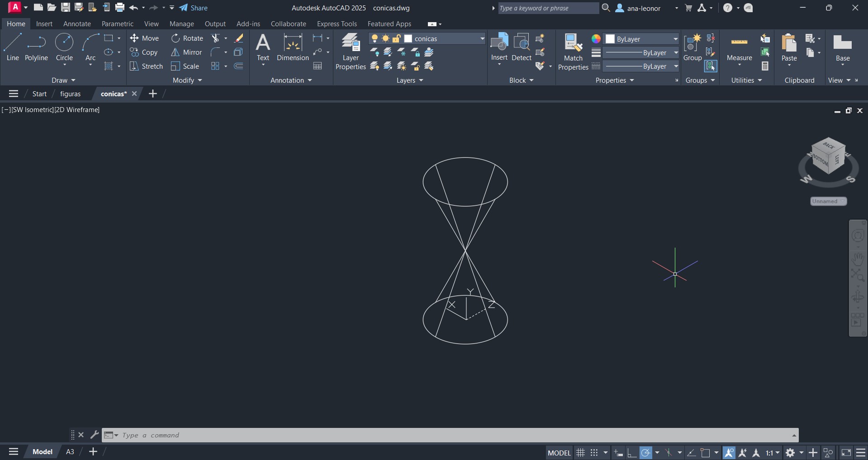Toggle grid display in status bar
Screen dimensions: 868x460
[580, 452]
